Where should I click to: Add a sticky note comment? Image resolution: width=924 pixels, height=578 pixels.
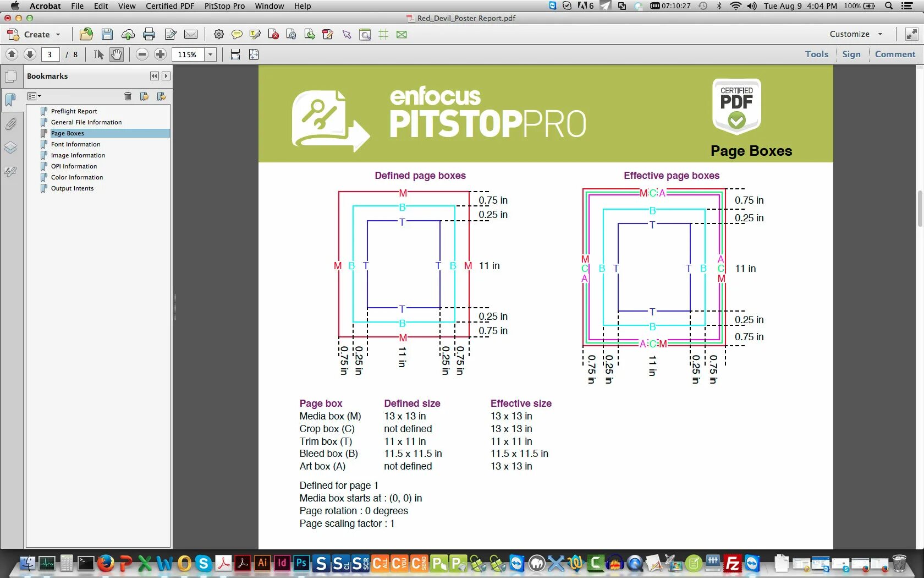237,34
